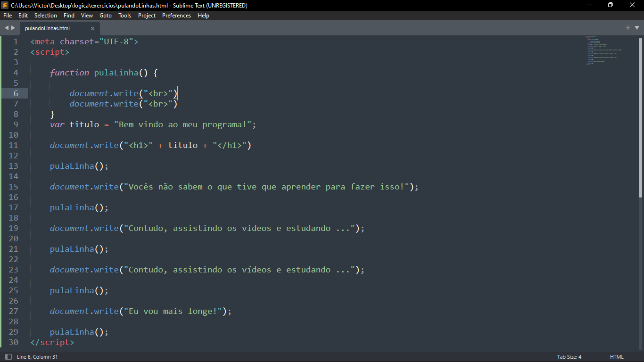
Task: Add a new tab with plus icon
Action: tap(627, 28)
